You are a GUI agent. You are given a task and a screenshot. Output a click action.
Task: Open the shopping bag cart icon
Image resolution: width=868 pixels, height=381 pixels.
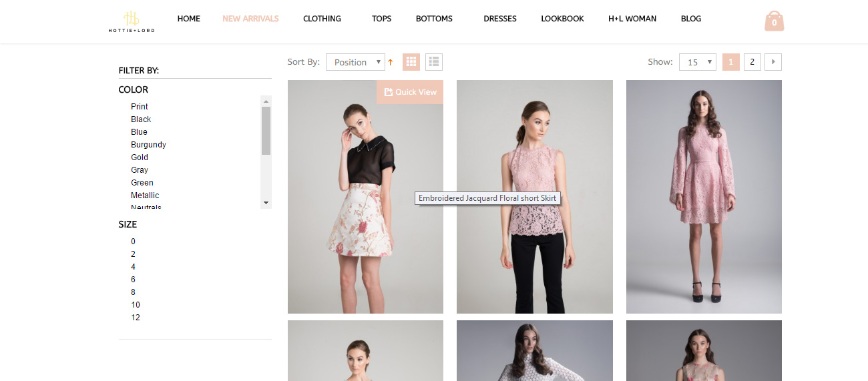774,21
